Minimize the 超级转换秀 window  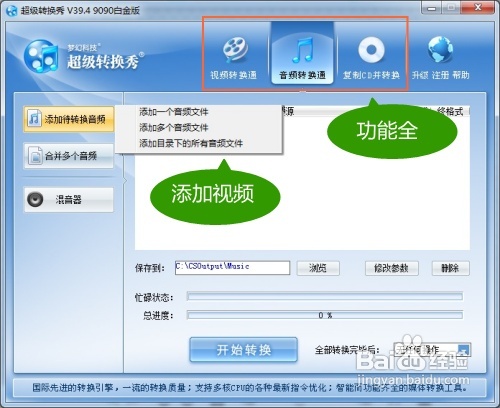point(431,8)
